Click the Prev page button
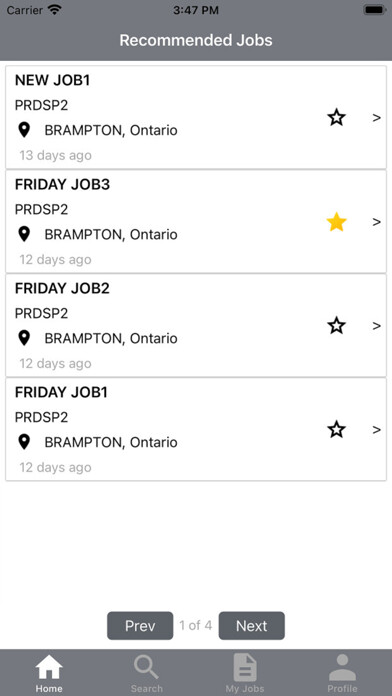This screenshot has height=696, width=392. 140,626
